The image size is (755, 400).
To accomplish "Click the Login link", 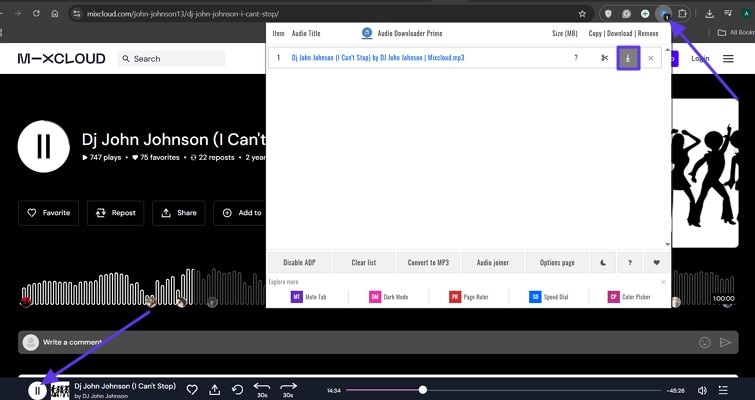I will pos(700,59).
